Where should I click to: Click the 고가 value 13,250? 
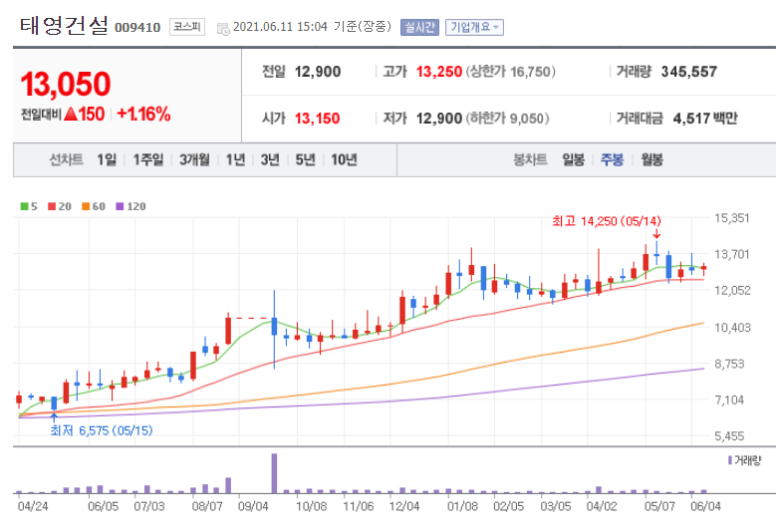pos(439,72)
